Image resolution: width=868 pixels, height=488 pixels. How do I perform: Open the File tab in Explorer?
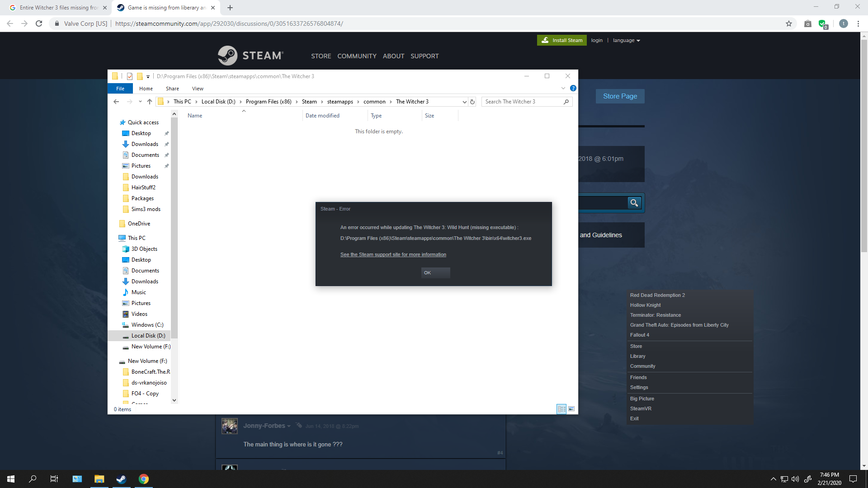[x=120, y=89]
